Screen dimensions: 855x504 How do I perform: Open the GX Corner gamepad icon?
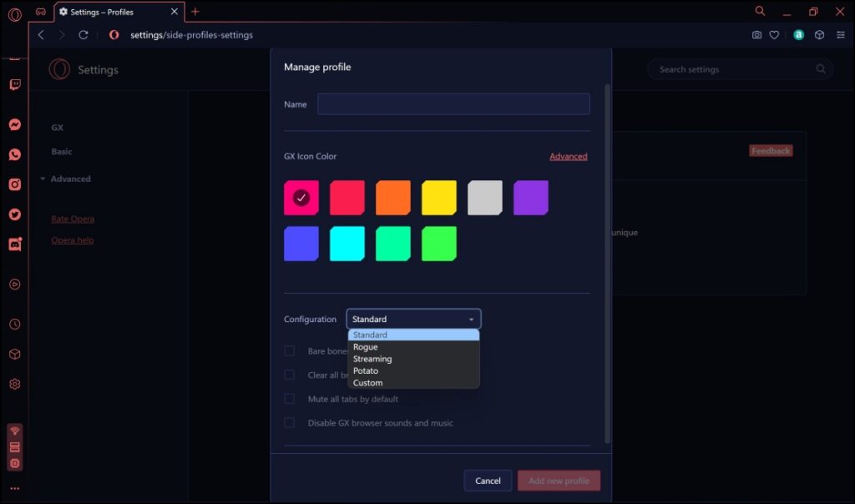41,12
